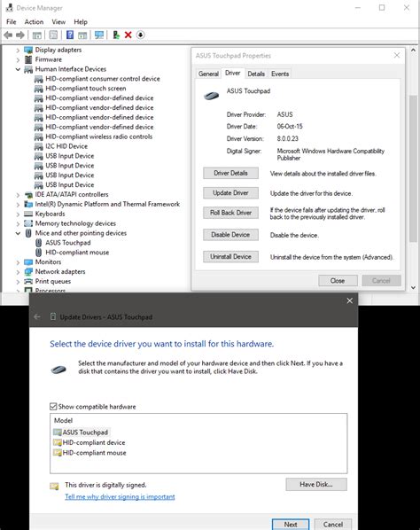
Task: Expand the Network adapters node
Action: point(18,272)
